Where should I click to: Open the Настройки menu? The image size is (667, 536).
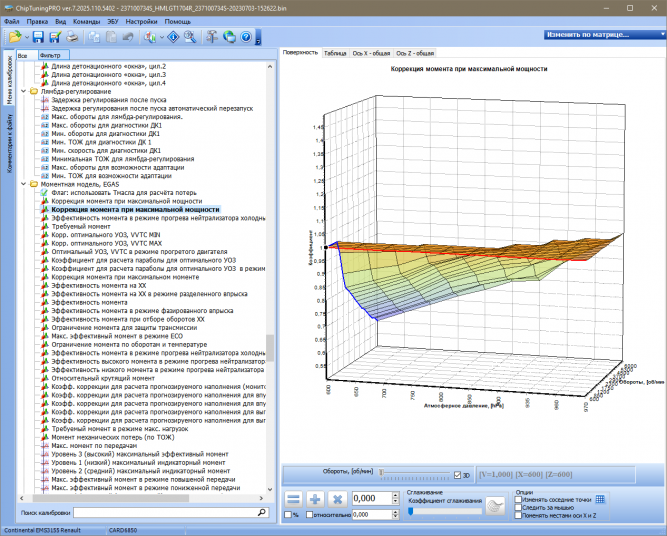click(142, 21)
